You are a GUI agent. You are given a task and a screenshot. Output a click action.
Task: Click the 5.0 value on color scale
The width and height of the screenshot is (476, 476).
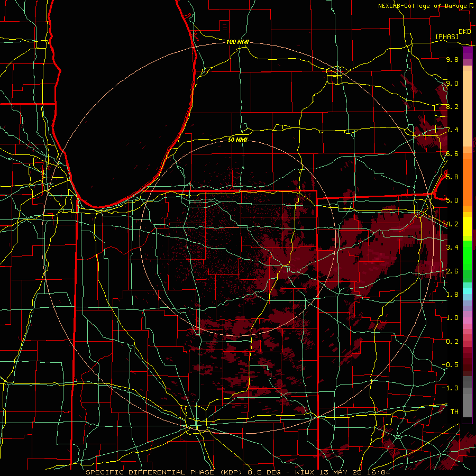coord(452,200)
